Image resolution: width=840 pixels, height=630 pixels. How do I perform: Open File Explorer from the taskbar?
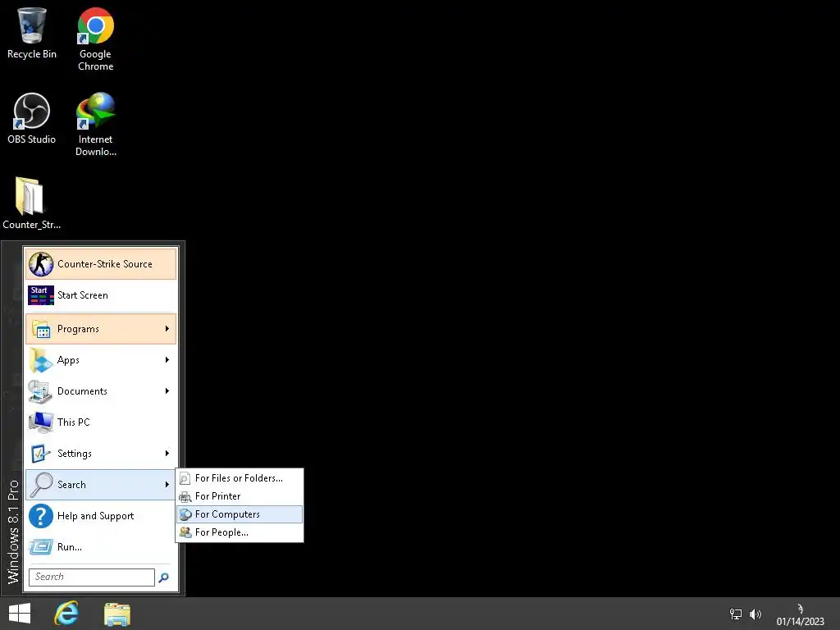pos(117,614)
